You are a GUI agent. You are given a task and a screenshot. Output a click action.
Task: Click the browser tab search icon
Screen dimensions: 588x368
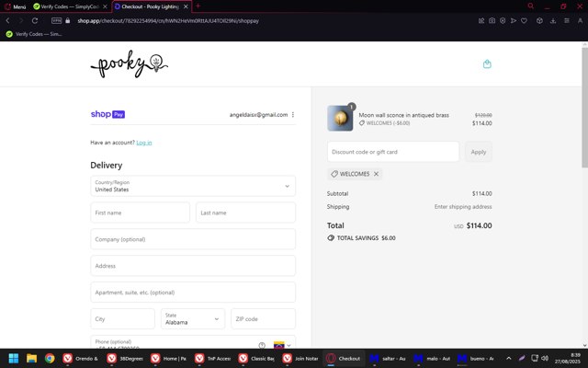click(x=530, y=6)
